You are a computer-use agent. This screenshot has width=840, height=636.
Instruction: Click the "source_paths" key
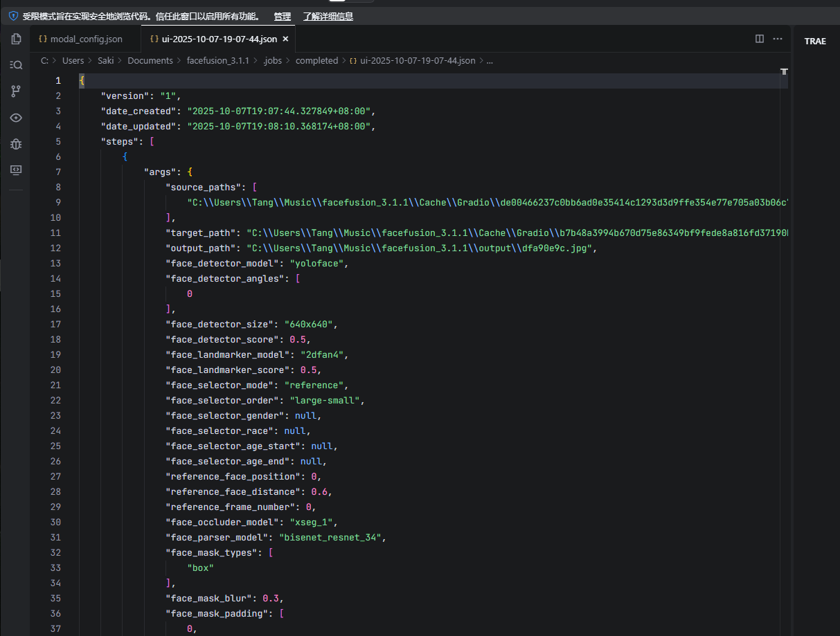206,187
